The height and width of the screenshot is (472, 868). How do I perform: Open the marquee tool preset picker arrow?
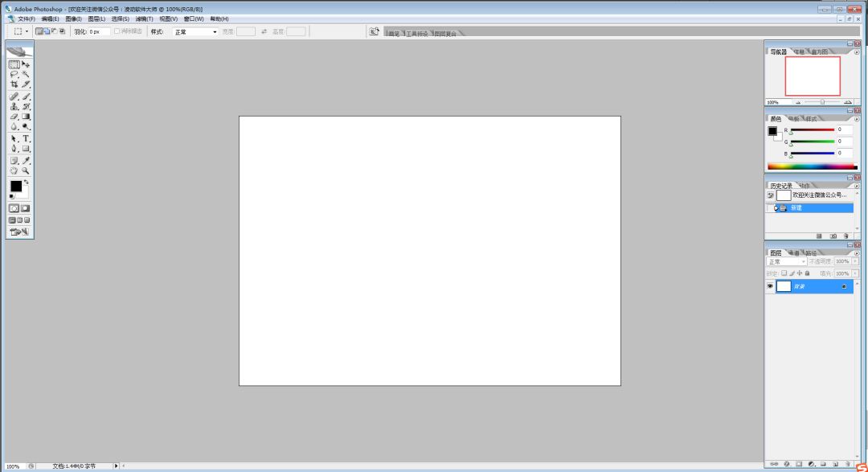(x=27, y=31)
